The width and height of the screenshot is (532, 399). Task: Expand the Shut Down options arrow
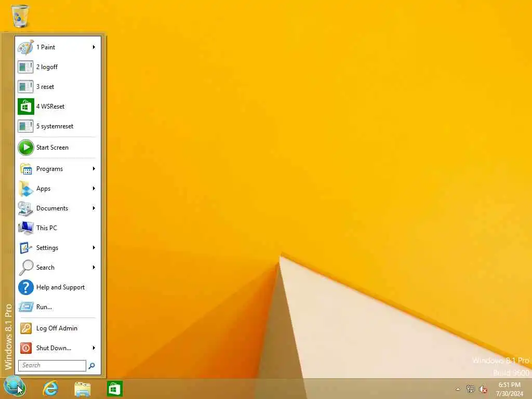point(94,348)
